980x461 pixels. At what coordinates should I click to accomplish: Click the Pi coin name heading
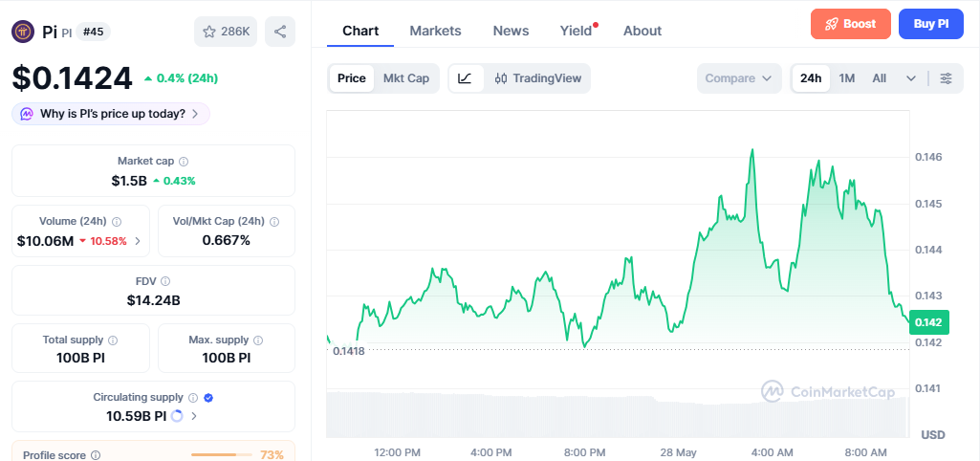pyautogui.click(x=50, y=32)
